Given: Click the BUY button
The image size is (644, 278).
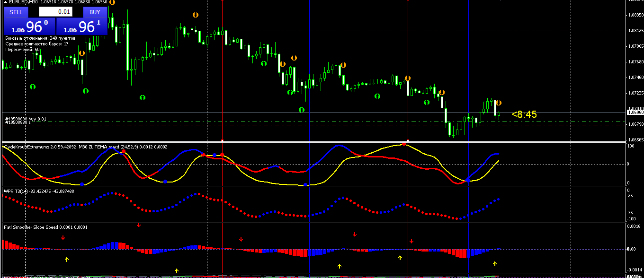Looking at the screenshot, I should click(x=95, y=12).
